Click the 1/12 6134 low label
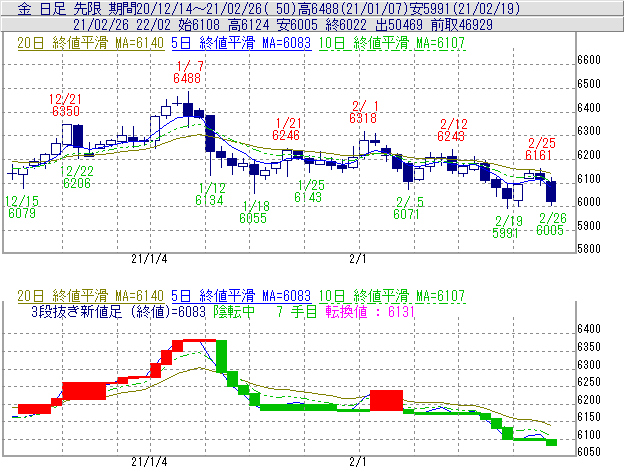 pos(210,194)
